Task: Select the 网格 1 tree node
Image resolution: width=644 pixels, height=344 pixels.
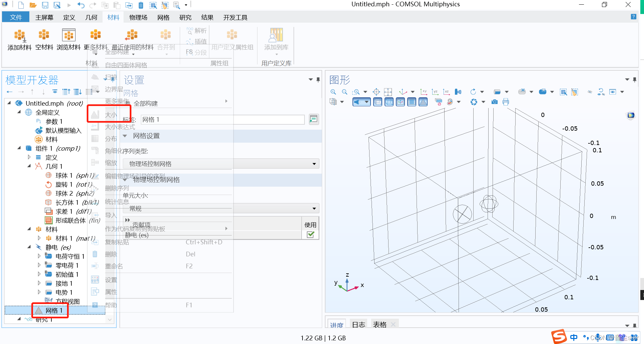Action: [54, 310]
